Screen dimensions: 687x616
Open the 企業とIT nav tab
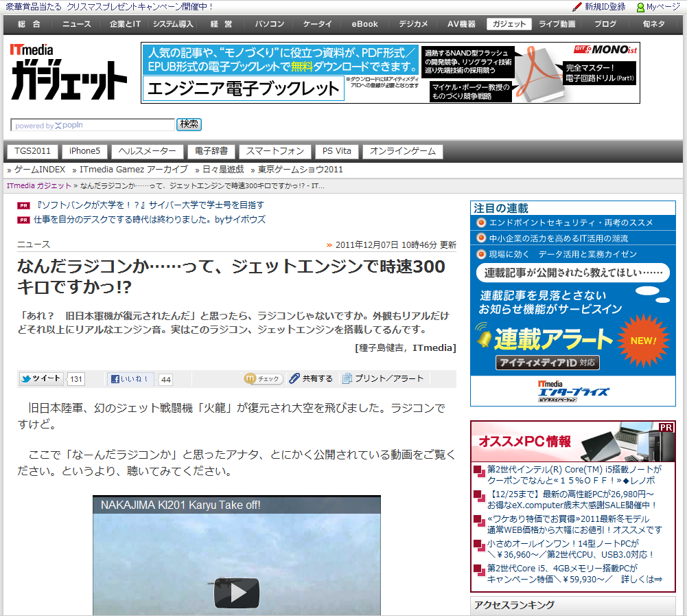[125, 24]
